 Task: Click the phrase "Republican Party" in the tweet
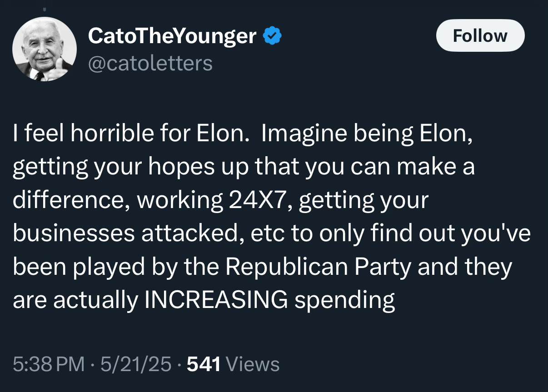point(319,267)
